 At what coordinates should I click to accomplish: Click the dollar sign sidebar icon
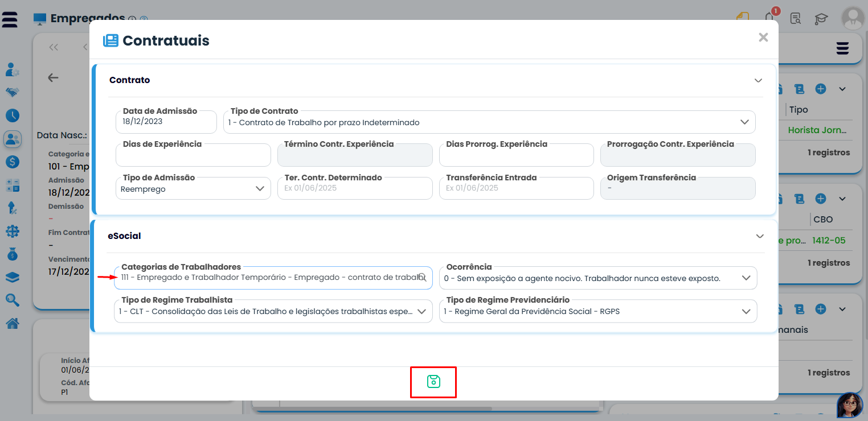[13, 162]
